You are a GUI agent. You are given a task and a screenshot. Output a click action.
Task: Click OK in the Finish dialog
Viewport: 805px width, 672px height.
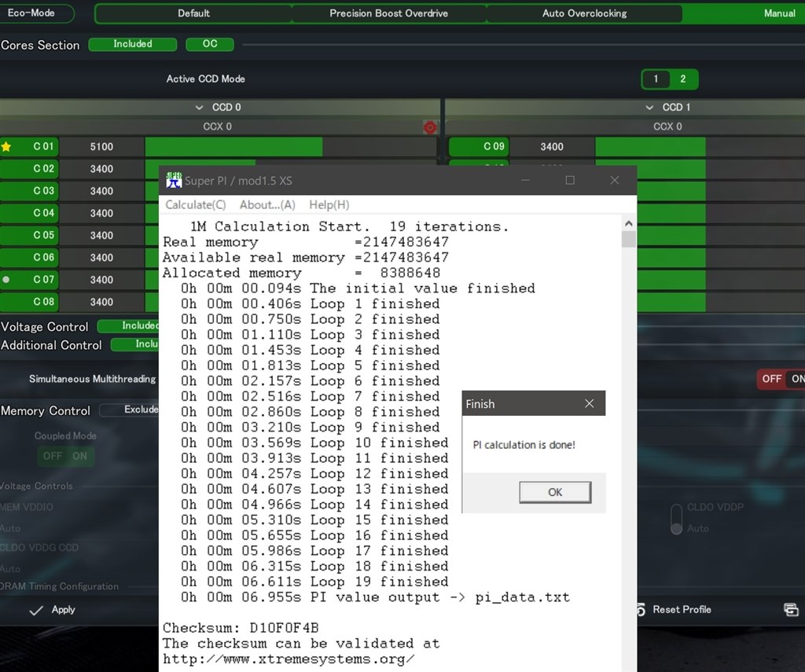(555, 492)
